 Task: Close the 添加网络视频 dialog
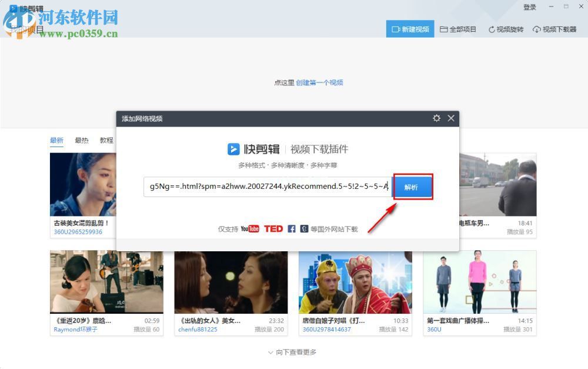pyautogui.click(x=451, y=118)
